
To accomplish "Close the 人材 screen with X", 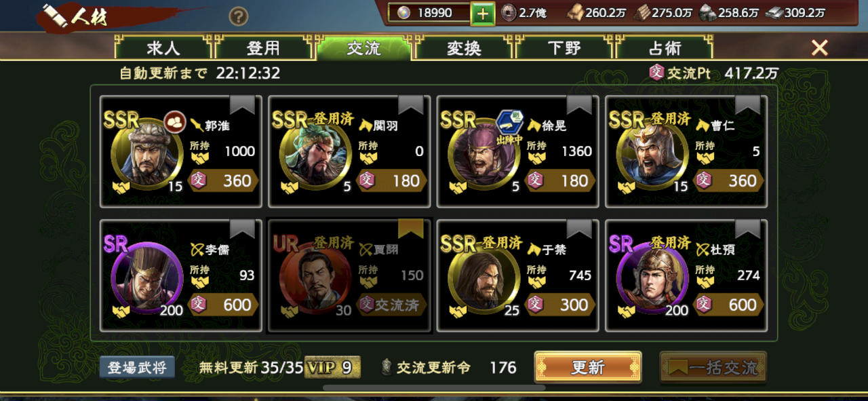I will click(x=819, y=47).
